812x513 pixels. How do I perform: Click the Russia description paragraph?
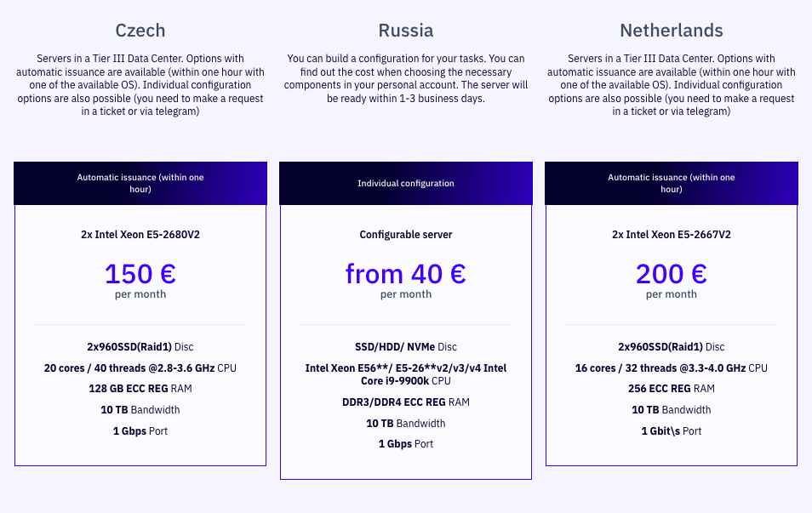[406, 78]
